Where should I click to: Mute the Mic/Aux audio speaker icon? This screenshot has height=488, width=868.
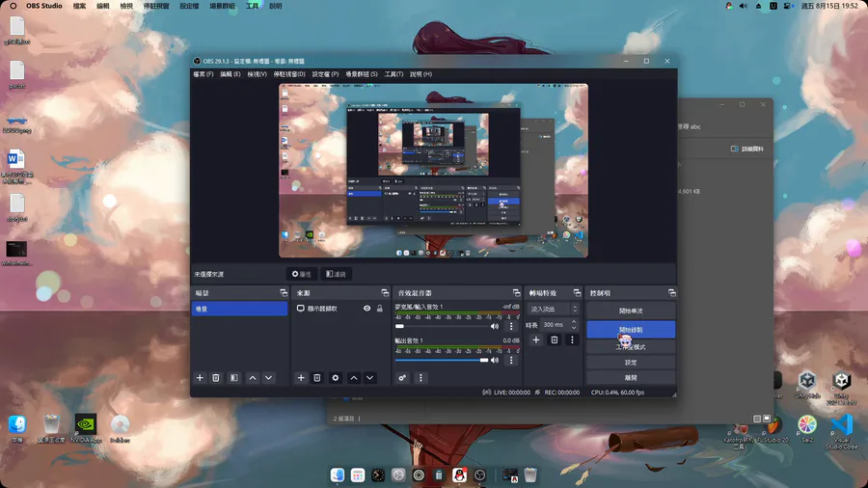pyautogui.click(x=495, y=326)
